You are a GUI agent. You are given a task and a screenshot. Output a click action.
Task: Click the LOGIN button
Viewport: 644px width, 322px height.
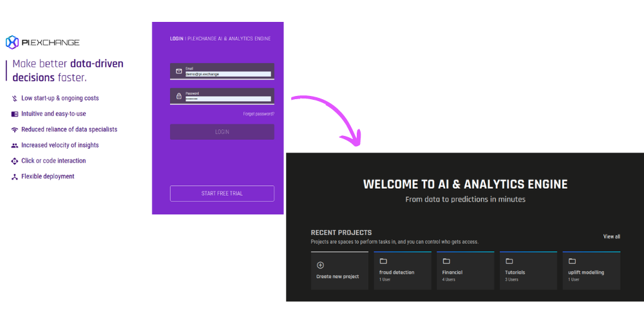click(222, 132)
